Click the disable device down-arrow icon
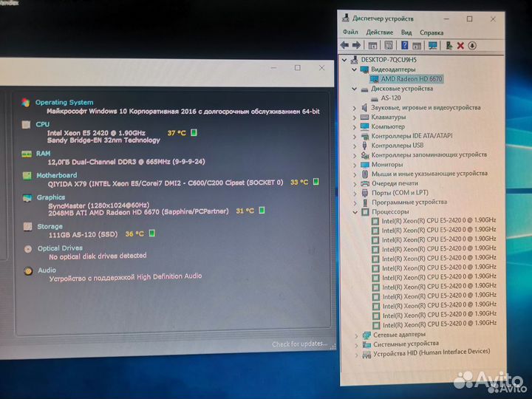This screenshot has width=532, height=399. 472,46
